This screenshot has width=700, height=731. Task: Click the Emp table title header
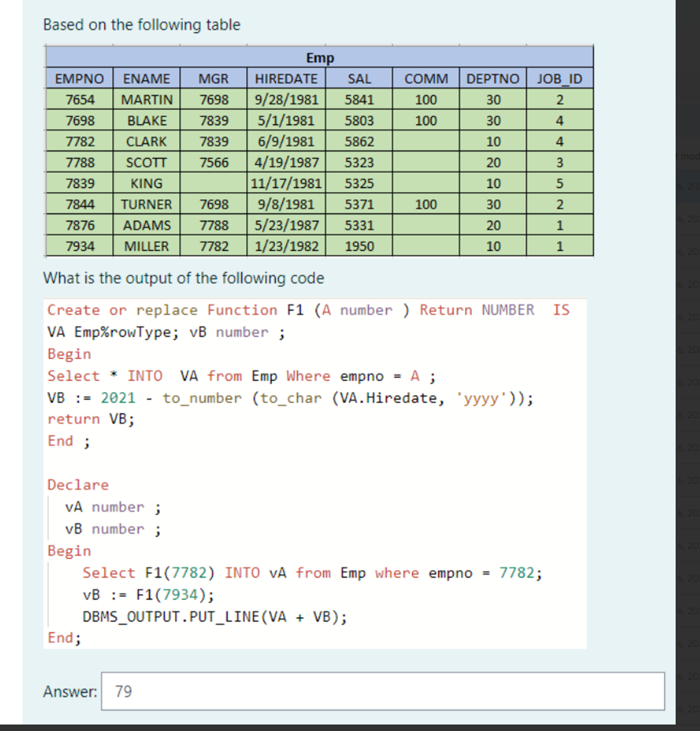pyautogui.click(x=319, y=57)
